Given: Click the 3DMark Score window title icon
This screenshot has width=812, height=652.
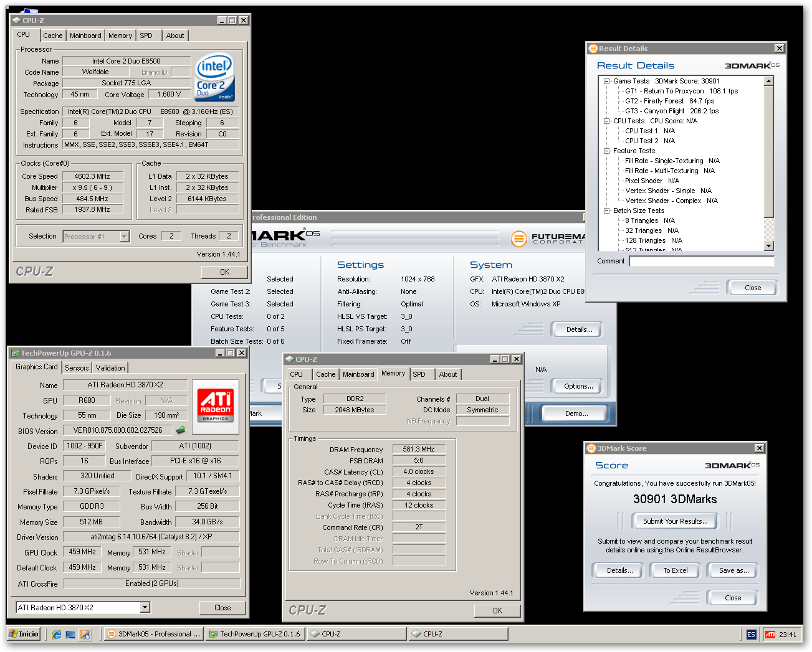Looking at the screenshot, I should pyautogui.click(x=591, y=448).
